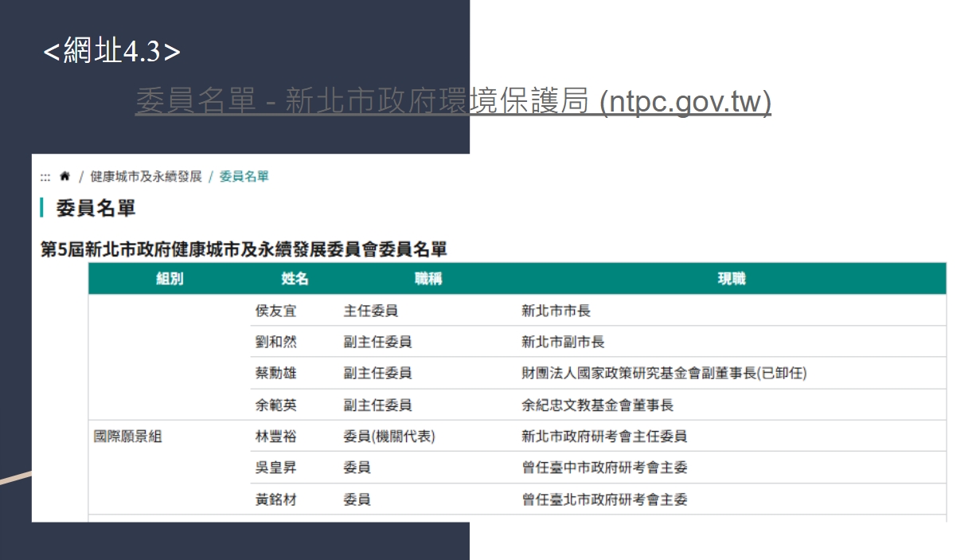Click 余紀忠文教基金會董事長 cell

coord(598,405)
